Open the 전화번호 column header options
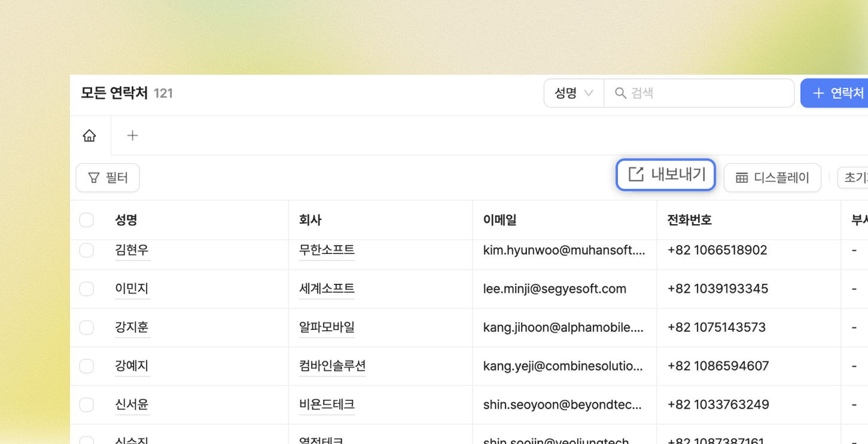868x444 pixels. (689, 220)
